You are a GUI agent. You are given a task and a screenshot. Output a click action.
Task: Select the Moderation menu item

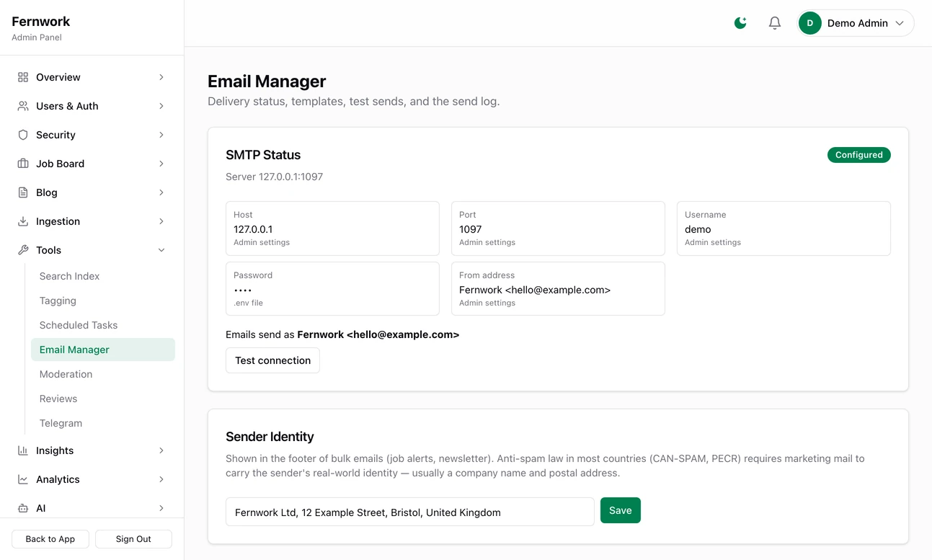click(x=103, y=374)
